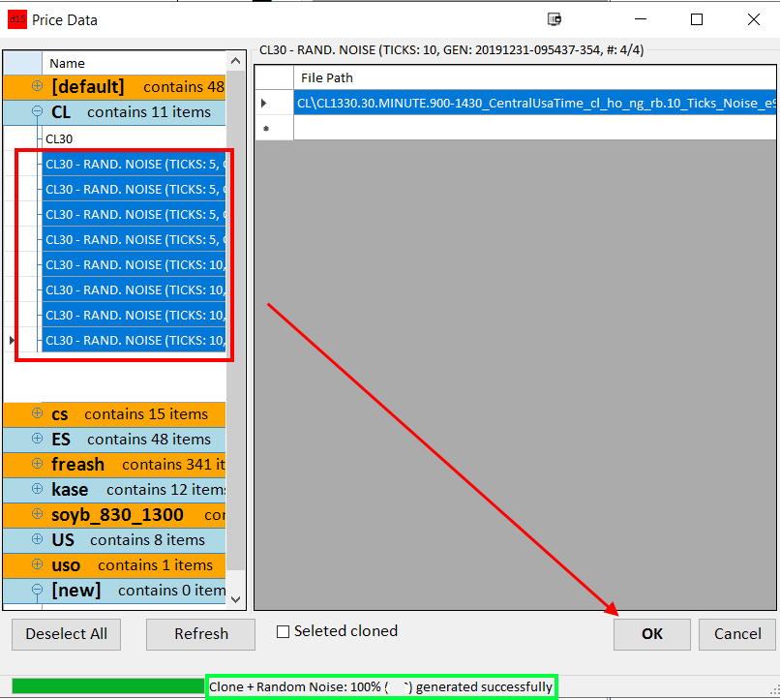Image resolution: width=780 pixels, height=700 pixels.
Task: Click the green progress bar
Action: 106,686
